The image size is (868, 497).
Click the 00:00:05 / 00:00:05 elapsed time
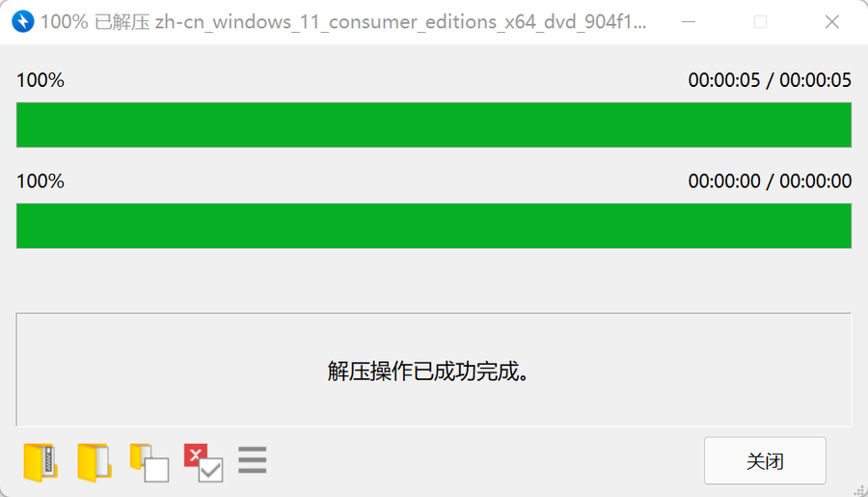point(770,80)
